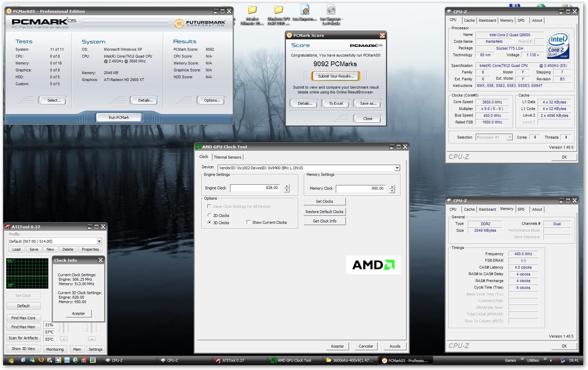Viewport: 588px width, 370px height.
Task: Expand the Utilities toolbar chevron in taskbar
Action: (x=545, y=359)
